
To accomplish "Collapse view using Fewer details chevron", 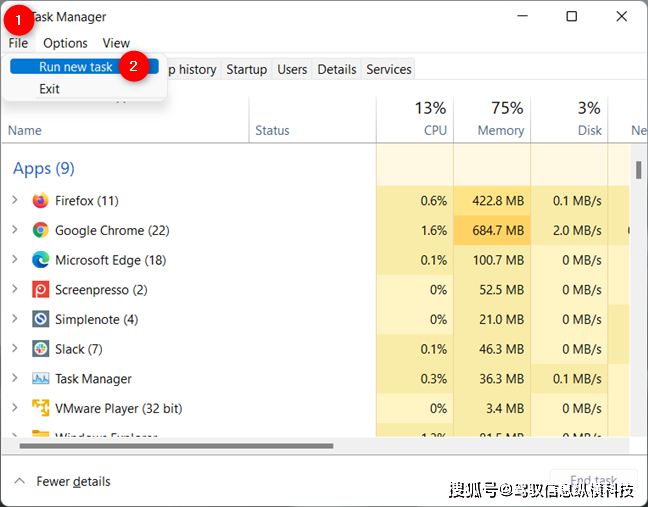I will coord(19,481).
